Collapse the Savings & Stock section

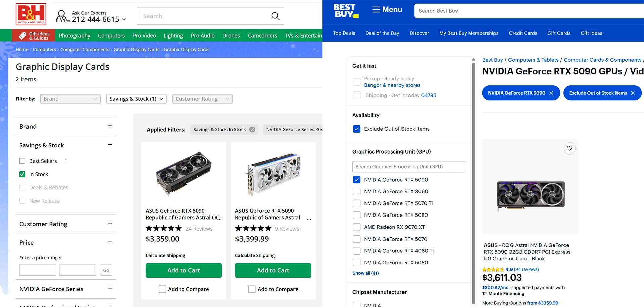(x=110, y=145)
